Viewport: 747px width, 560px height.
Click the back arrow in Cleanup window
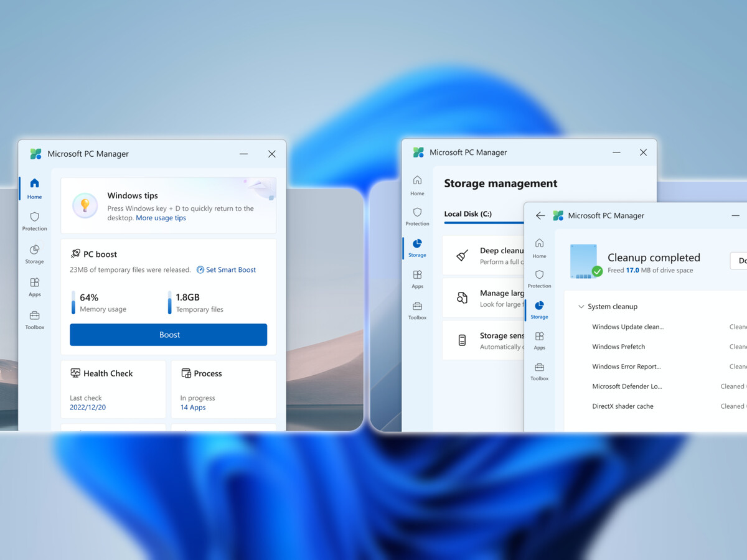click(x=540, y=216)
